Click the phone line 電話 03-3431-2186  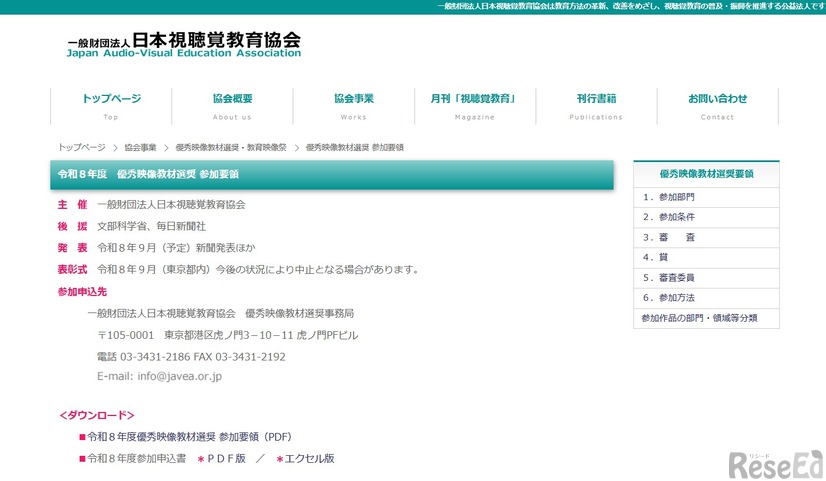(191, 357)
